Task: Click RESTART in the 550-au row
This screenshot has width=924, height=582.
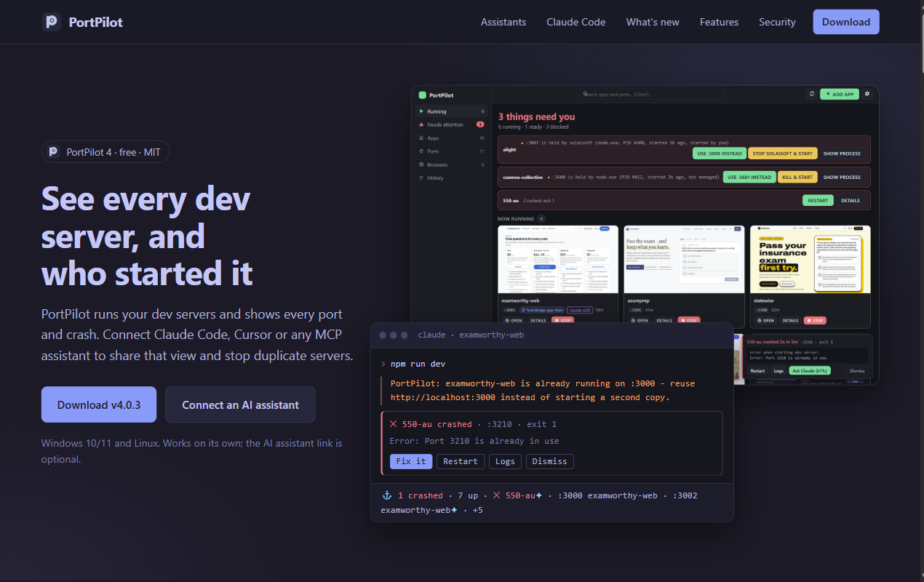Action: (818, 200)
